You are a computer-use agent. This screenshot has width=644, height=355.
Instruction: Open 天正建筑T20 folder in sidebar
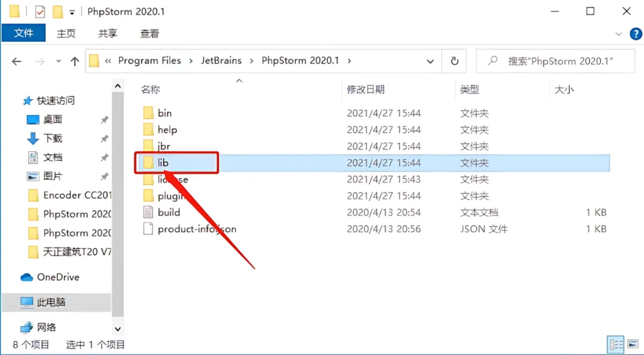tap(70, 251)
